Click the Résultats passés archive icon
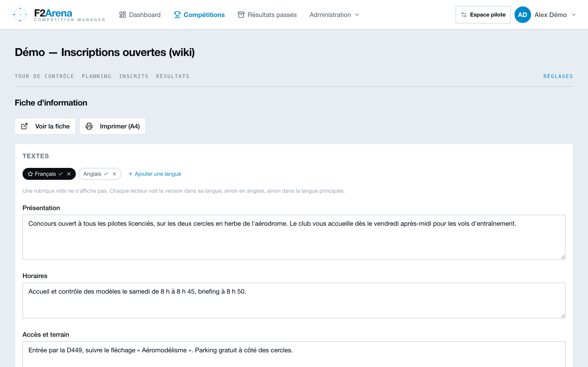This screenshot has width=588, height=367. [x=241, y=15]
